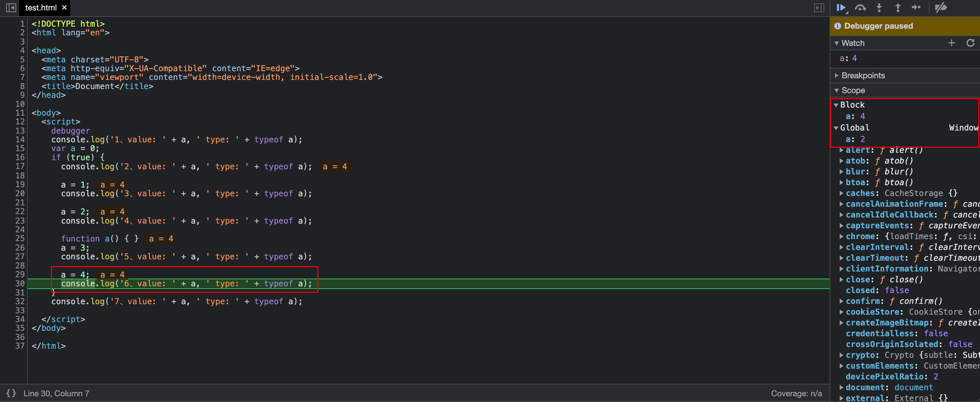The height and width of the screenshot is (402, 980).
Task: Deactivate breakpoints icon
Action: click(x=941, y=8)
